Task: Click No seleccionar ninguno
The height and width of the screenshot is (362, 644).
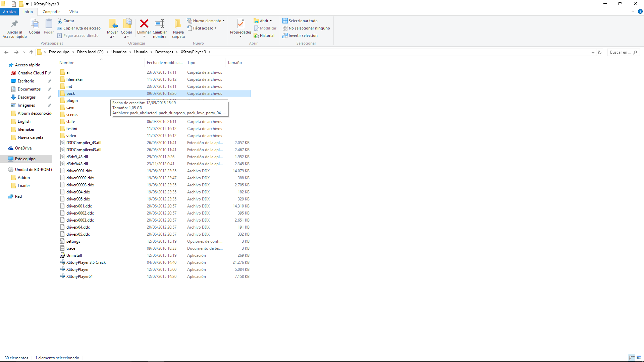Action: (306, 28)
